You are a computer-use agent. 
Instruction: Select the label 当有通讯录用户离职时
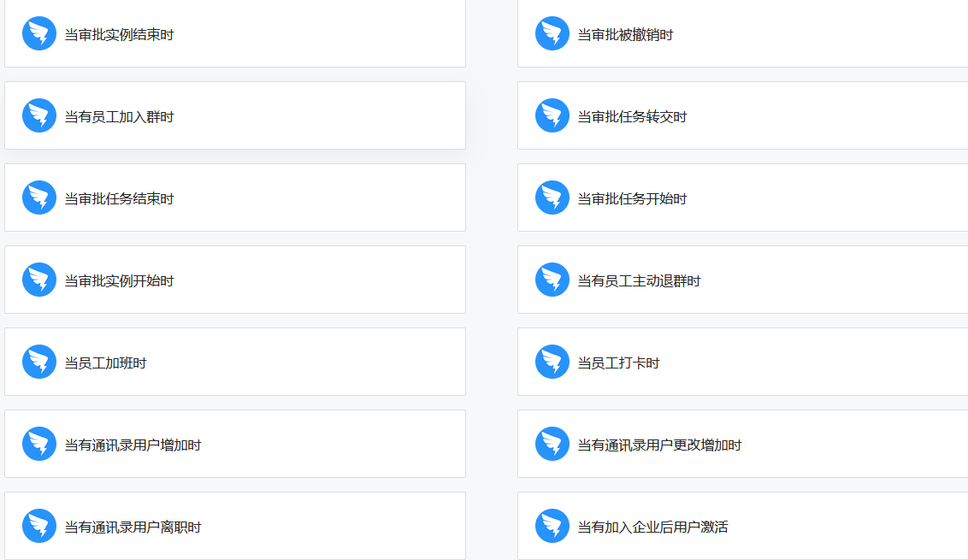133,528
